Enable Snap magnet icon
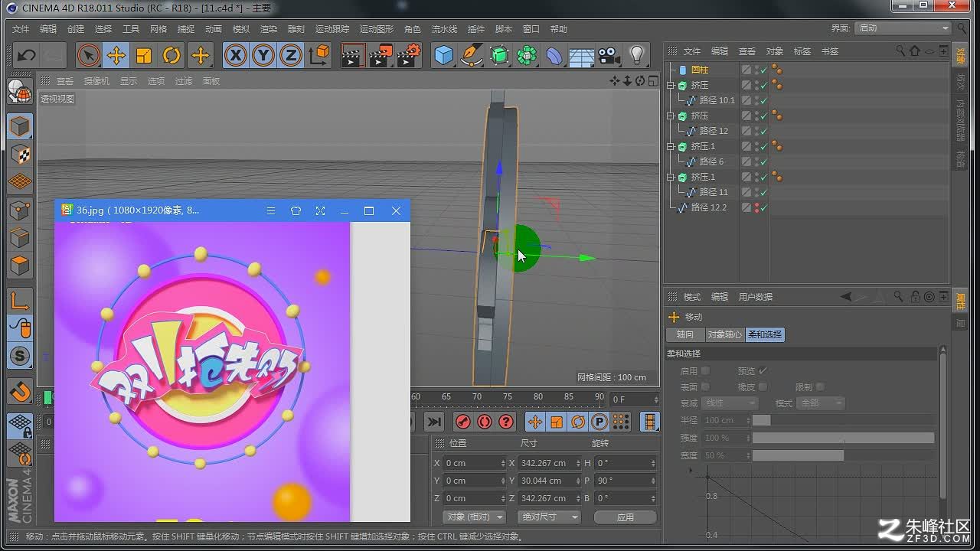This screenshot has width=980, height=551. (20, 391)
